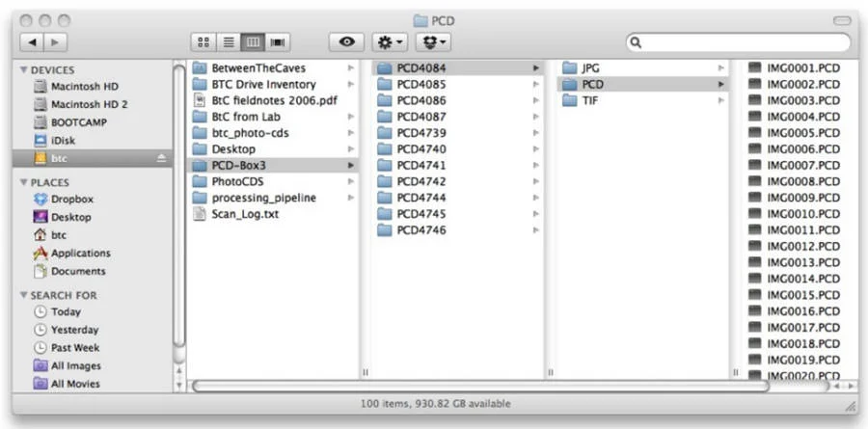Open the Action gear menu
The width and height of the screenshot is (868, 429).
click(x=390, y=42)
